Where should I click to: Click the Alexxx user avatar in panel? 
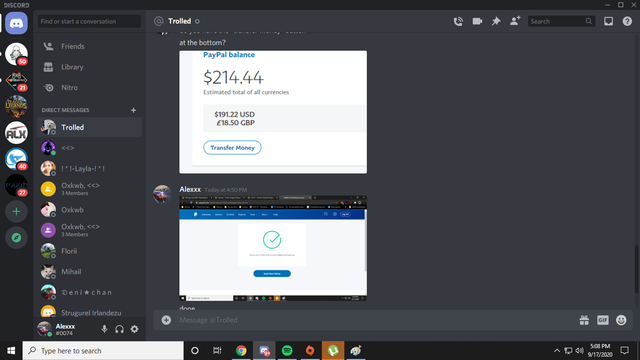pyautogui.click(x=44, y=329)
